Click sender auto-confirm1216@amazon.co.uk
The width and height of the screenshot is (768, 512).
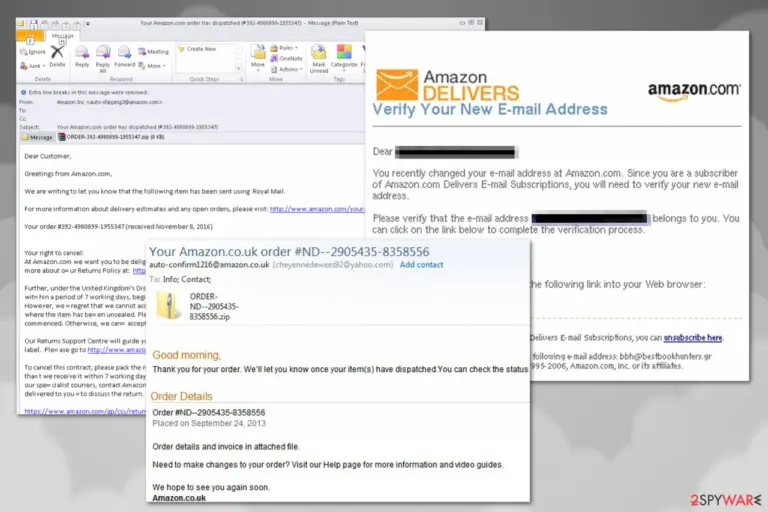pyautogui.click(x=209, y=265)
